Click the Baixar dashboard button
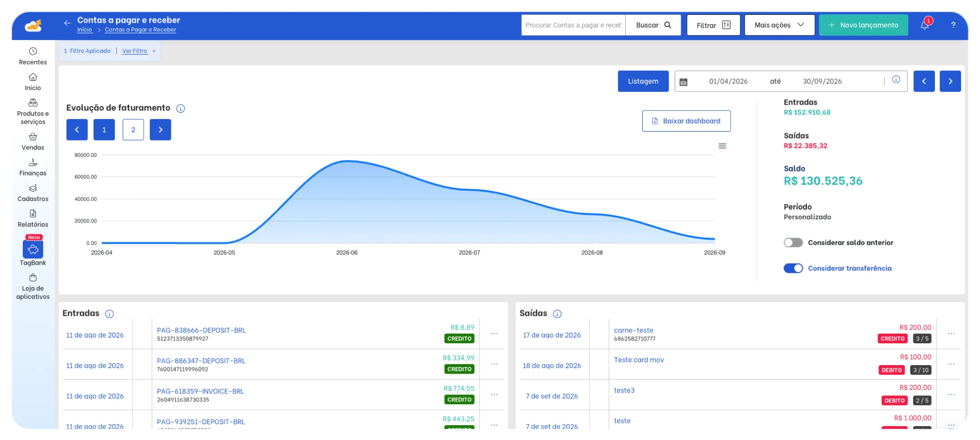Image resolution: width=980 pixels, height=440 pixels. coord(686,121)
